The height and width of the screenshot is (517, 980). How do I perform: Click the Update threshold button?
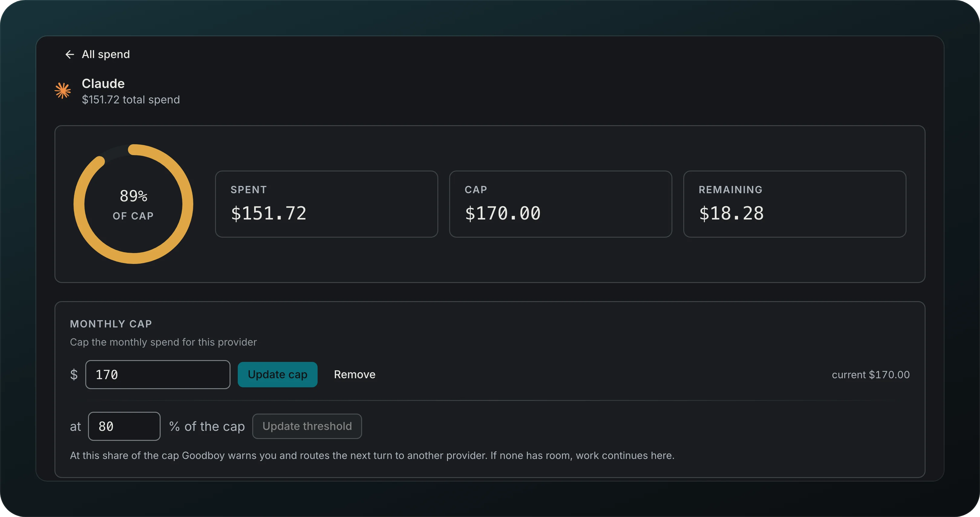coord(307,426)
